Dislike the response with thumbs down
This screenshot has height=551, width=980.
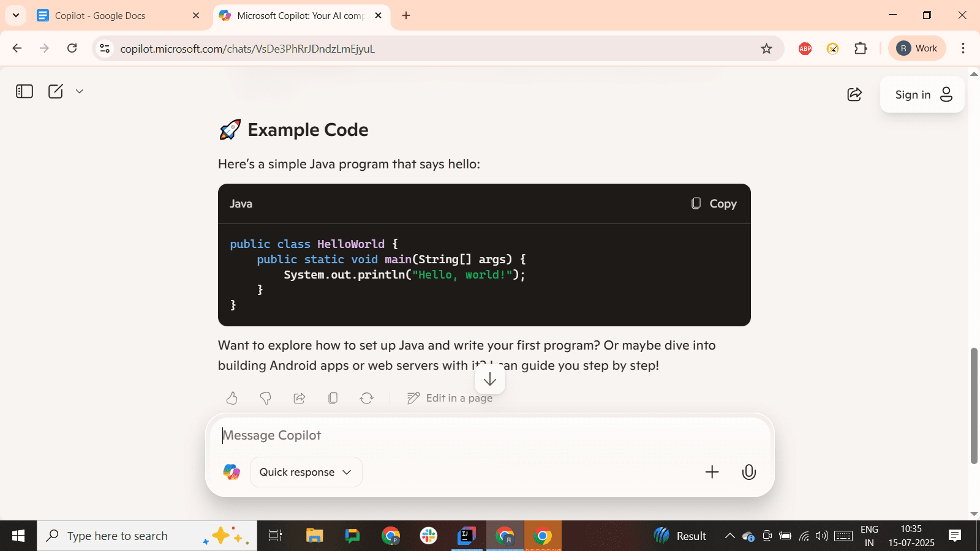click(265, 398)
